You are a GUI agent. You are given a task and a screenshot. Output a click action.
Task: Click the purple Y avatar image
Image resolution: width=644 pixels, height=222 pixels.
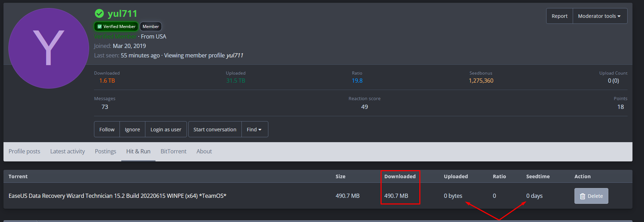(49, 48)
